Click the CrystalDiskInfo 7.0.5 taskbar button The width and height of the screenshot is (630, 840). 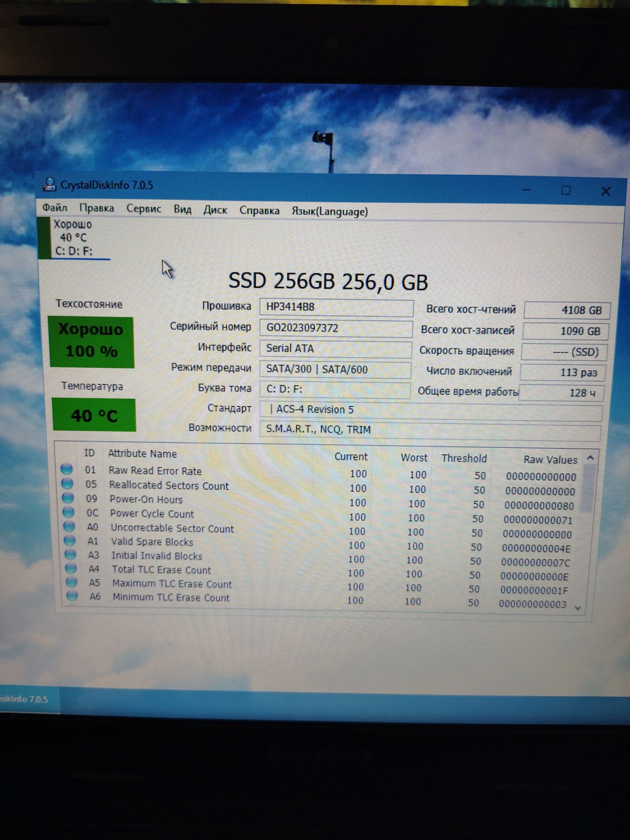click(x=29, y=699)
